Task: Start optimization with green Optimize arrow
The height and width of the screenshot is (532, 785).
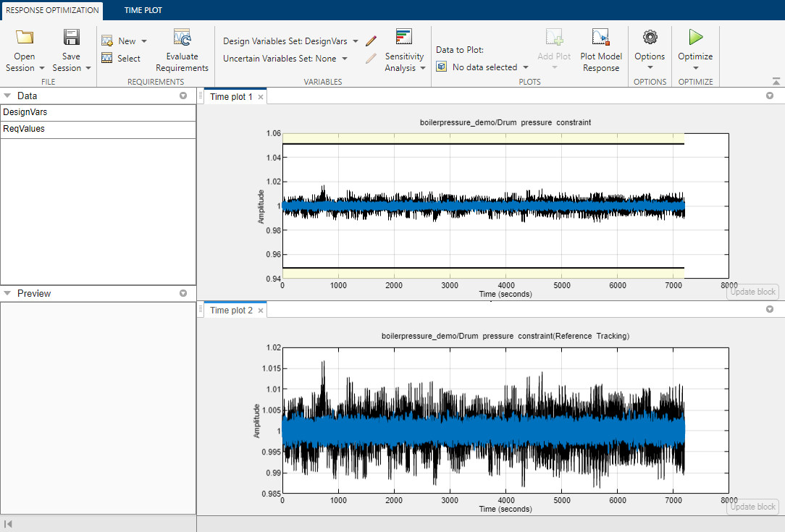Action: [x=695, y=38]
